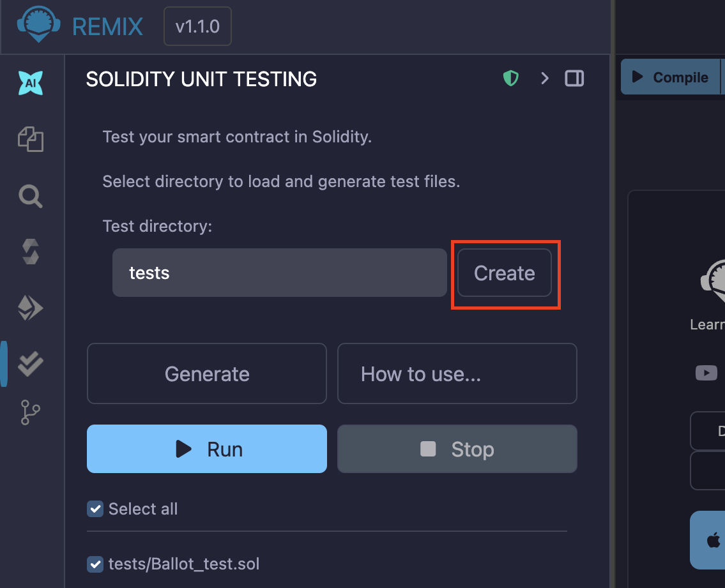The height and width of the screenshot is (588, 725).
Task: Open the Search in files icon
Action: point(31,196)
